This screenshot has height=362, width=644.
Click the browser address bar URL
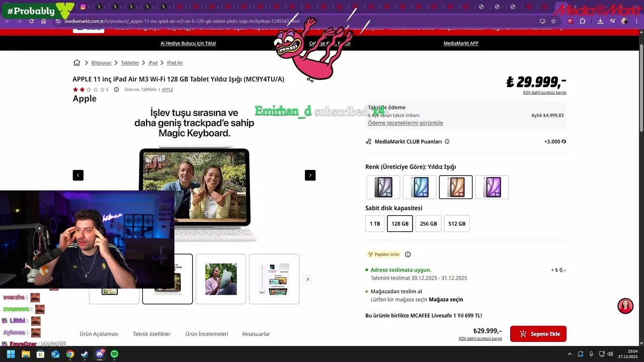[182, 21]
